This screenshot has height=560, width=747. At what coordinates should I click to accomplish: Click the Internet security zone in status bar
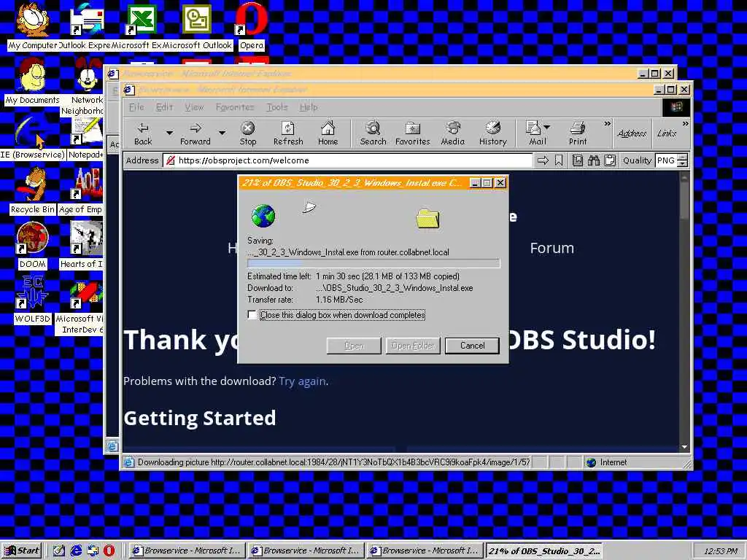pyautogui.click(x=630, y=462)
